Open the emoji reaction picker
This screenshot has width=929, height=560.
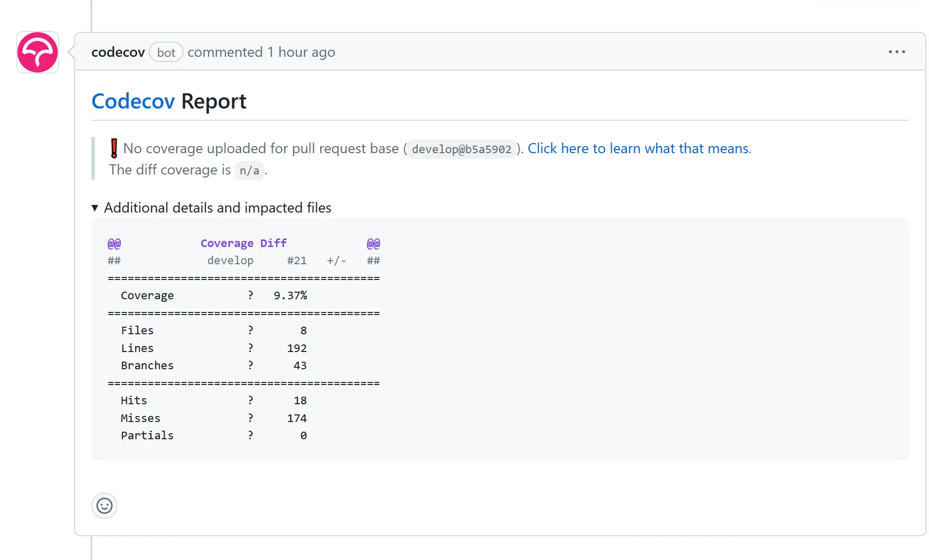pyautogui.click(x=105, y=506)
